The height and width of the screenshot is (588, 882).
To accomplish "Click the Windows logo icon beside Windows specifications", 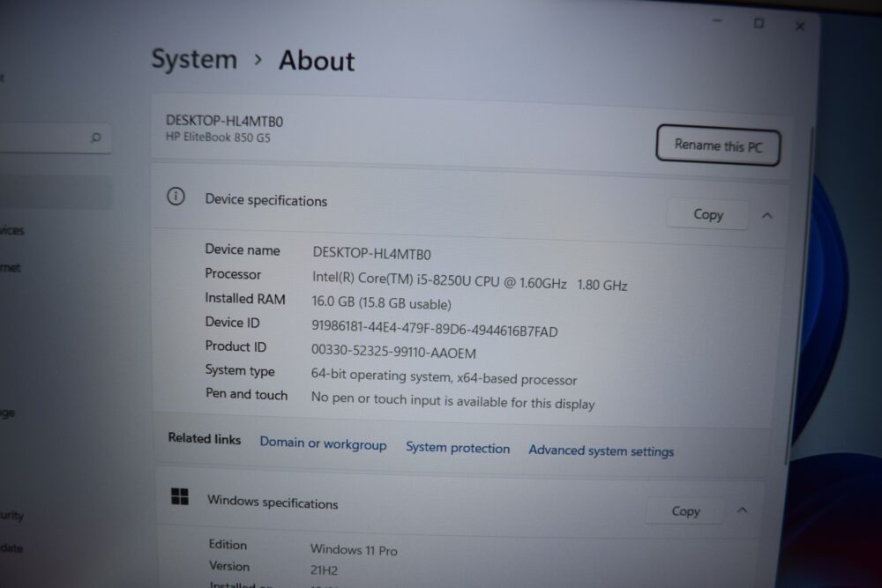I will tap(180, 496).
